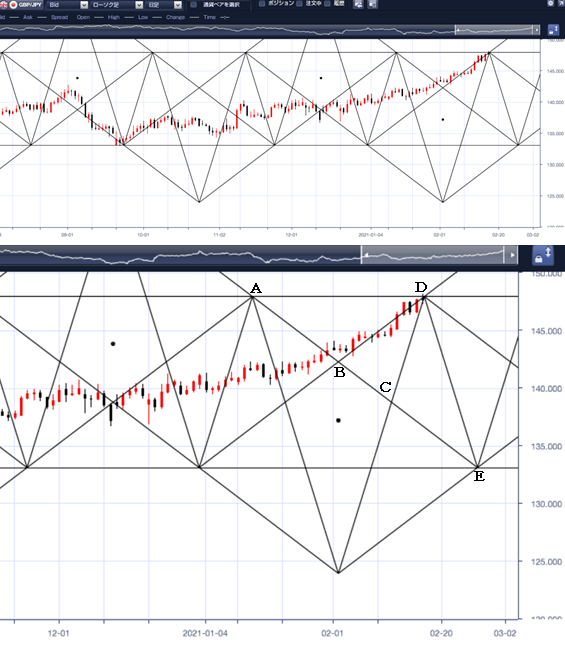Image resolution: width=565 pixels, height=645 pixels.
Task: Click bottom overview scrollbar right arrow
Action: coord(512,255)
